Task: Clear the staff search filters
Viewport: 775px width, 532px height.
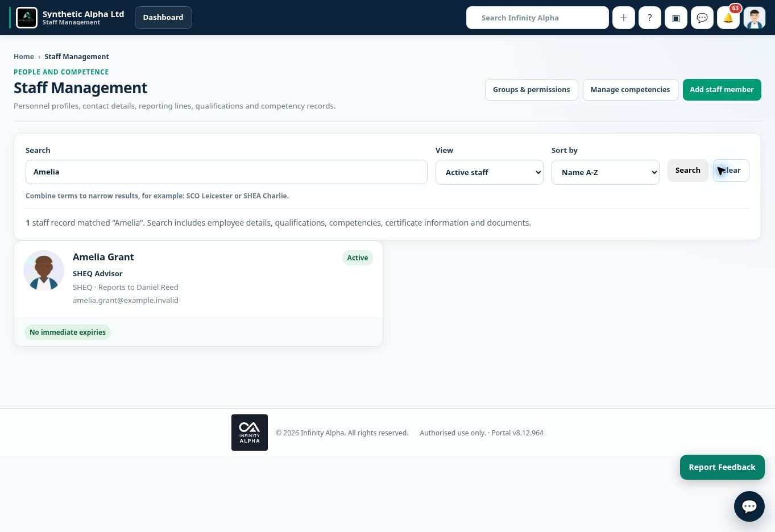Action: pos(731,171)
